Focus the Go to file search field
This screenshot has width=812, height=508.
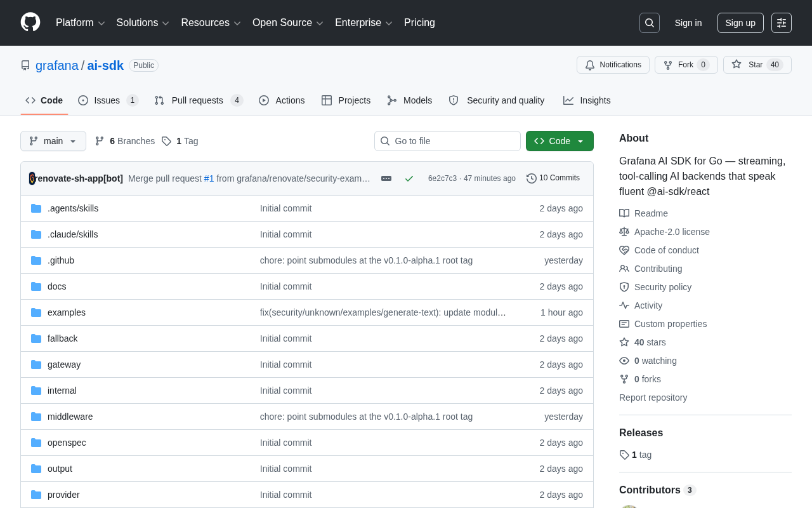click(447, 141)
